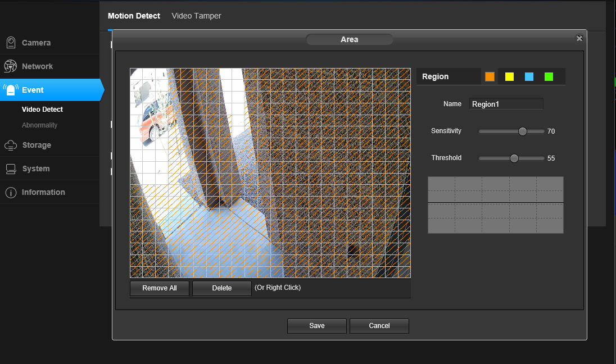Screen dimensions: 616x364
Task: Click the Delete button below the grid
Action: [x=221, y=288]
